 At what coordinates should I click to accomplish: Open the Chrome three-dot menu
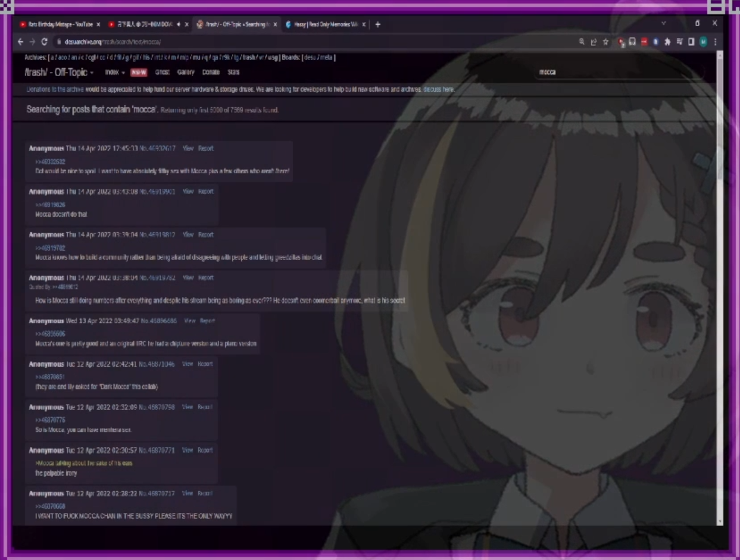[715, 42]
